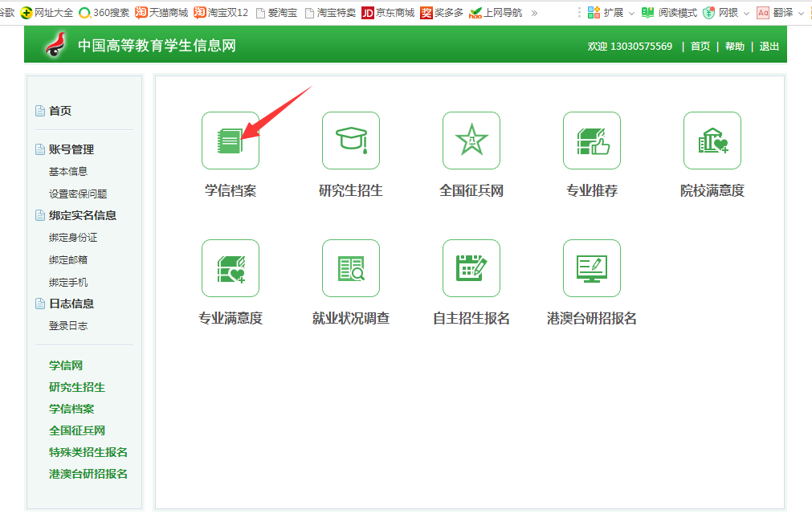The image size is (812, 522).
Task: Open 设置密保问题 in the sidebar
Action: pos(78,194)
